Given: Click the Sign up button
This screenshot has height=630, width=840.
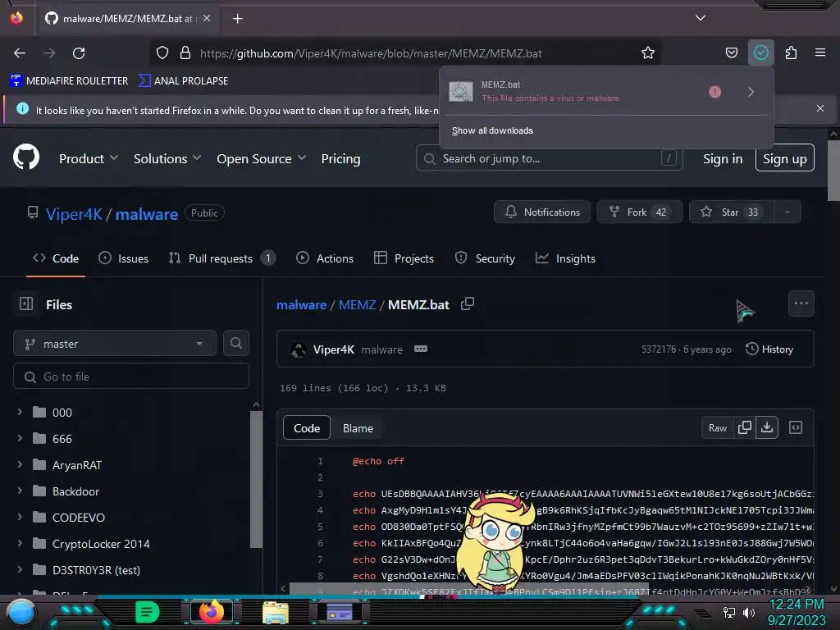Looking at the screenshot, I should [x=785, y=158].
